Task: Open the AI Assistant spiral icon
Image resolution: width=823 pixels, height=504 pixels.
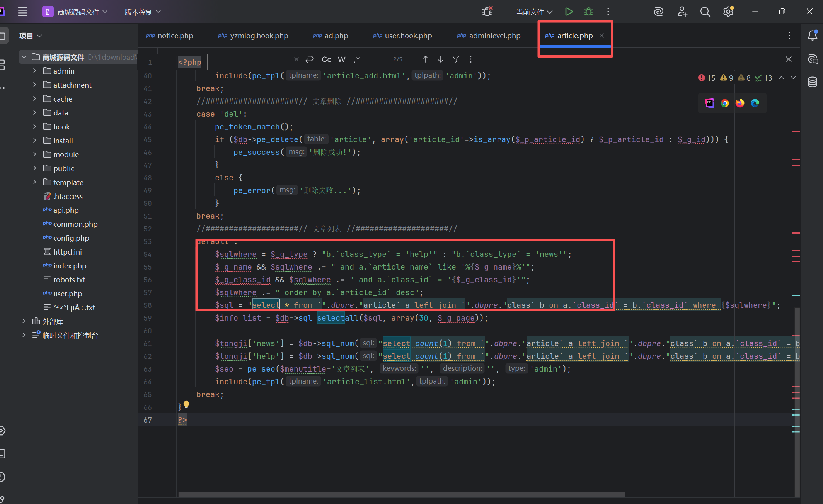Action: 659,12
